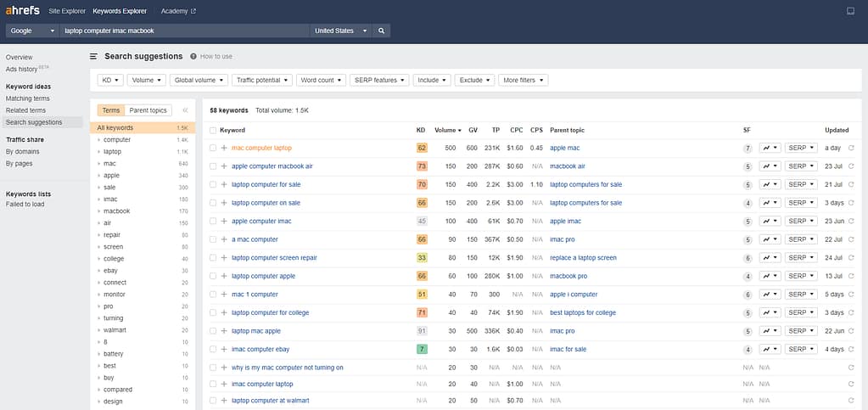868x410 pixels.
Task: Open the Traffic potential filter dropdown
Action: coord(262,81)
